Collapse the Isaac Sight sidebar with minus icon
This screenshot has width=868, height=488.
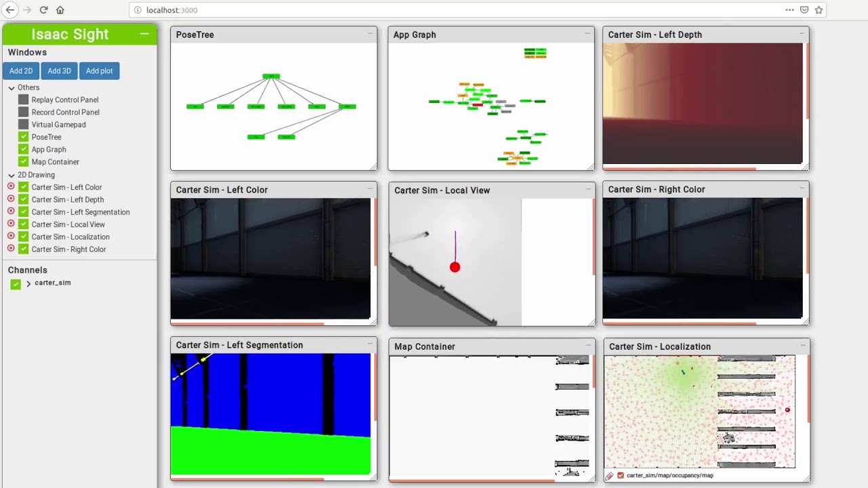pos(144,34)
